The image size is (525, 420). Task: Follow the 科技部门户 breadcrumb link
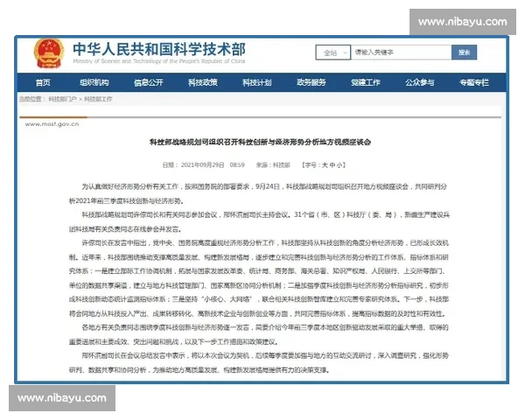[63, 99]
